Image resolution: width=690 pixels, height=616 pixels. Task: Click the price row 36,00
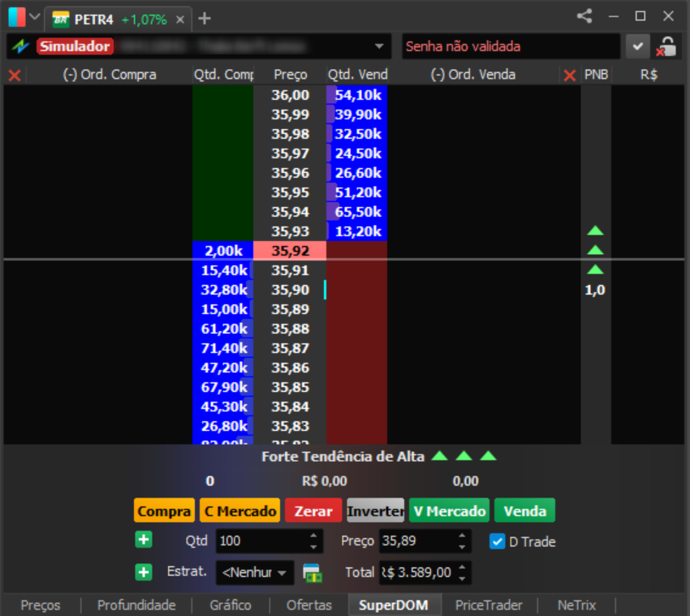290,95
